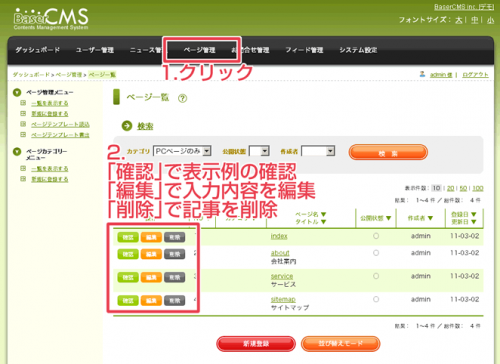The width and height of the screenshot is (500, 364).
Task: Click the published status circle in about row
Action: tap(376, 253)
